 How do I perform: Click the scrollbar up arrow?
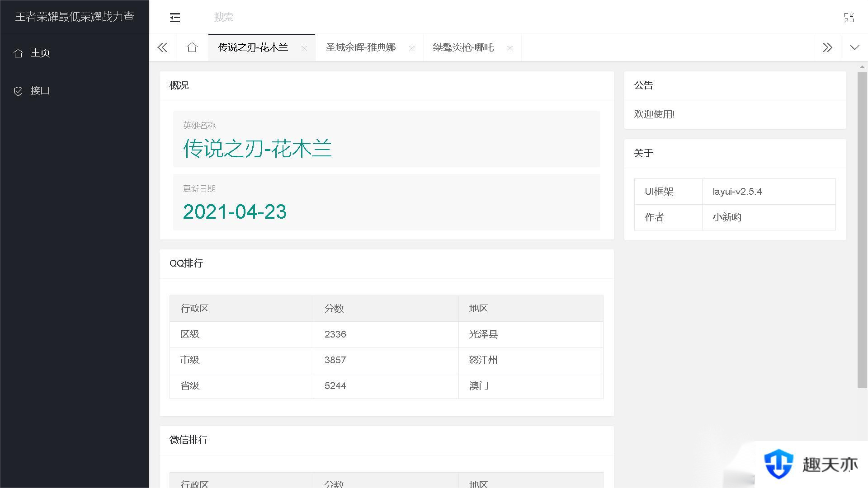click(862, 66)
